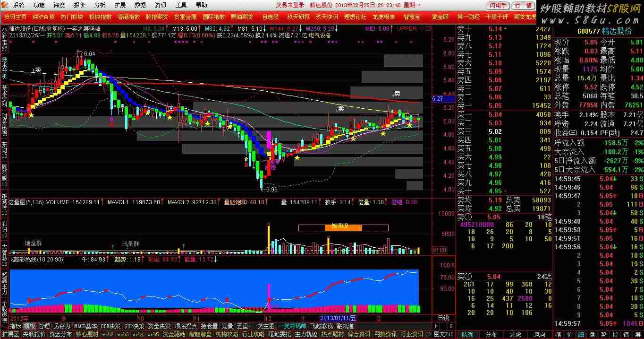644x339 pixels.
Task: Click 交易未登录 login status text
Action: (x=290, y=5)
